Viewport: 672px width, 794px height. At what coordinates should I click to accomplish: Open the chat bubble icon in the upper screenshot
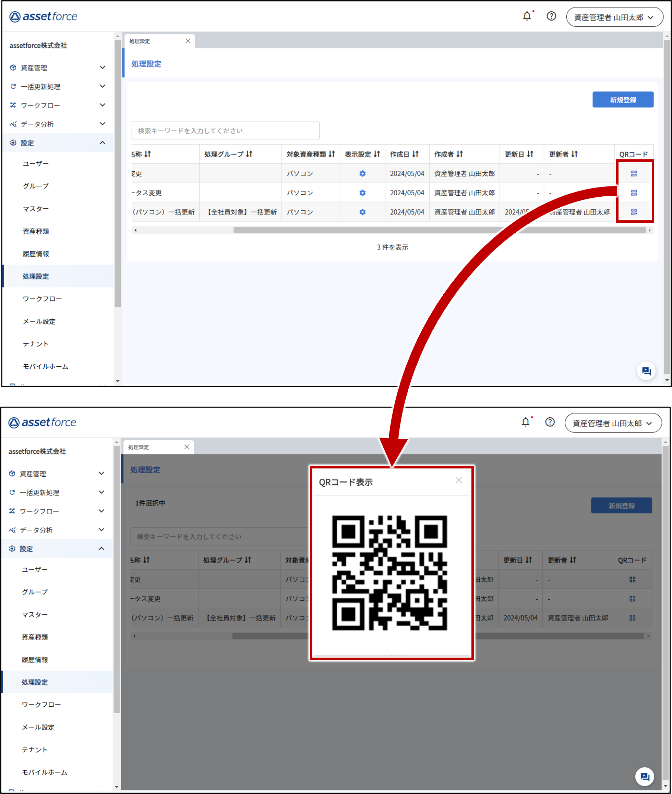point(646,371)
